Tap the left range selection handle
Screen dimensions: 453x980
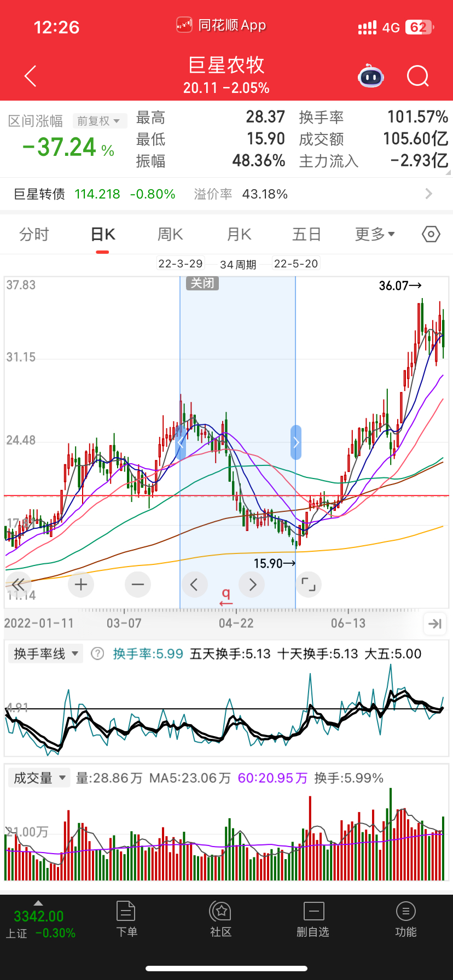click(181, 442)
